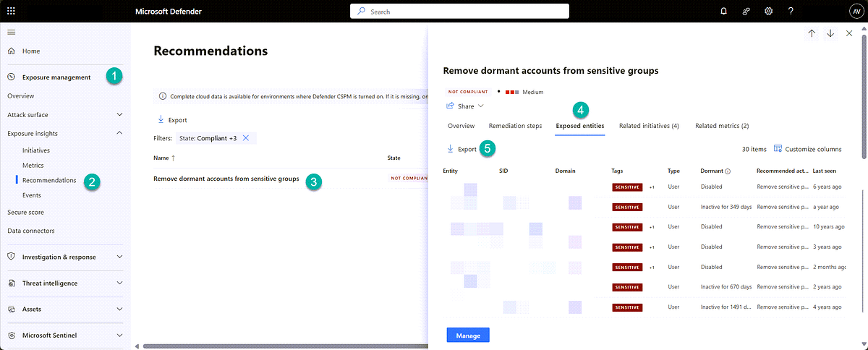Collapse the navigation hamburger menu
Viewport: 868px width, 350px height.
(11, 32)
